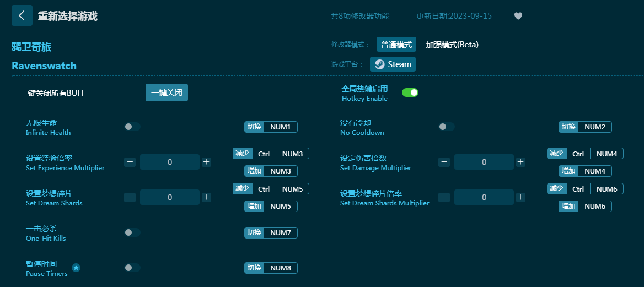Click the NUM8 hotkey for Pause Timers
This screenshot has height=287, width=644.
[x=271, y=268]
